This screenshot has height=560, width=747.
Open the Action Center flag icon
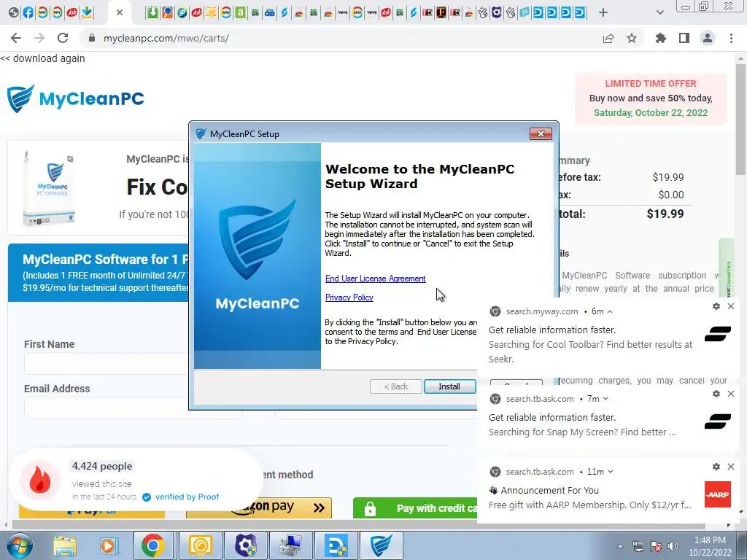tap(656, 546)
